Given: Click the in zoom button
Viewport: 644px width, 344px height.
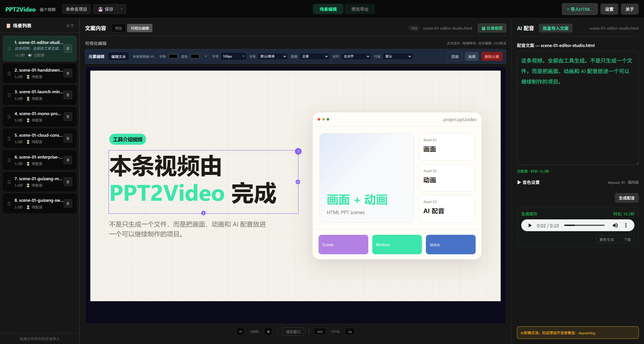Looking at the screenshot, I should coord(350,332).
